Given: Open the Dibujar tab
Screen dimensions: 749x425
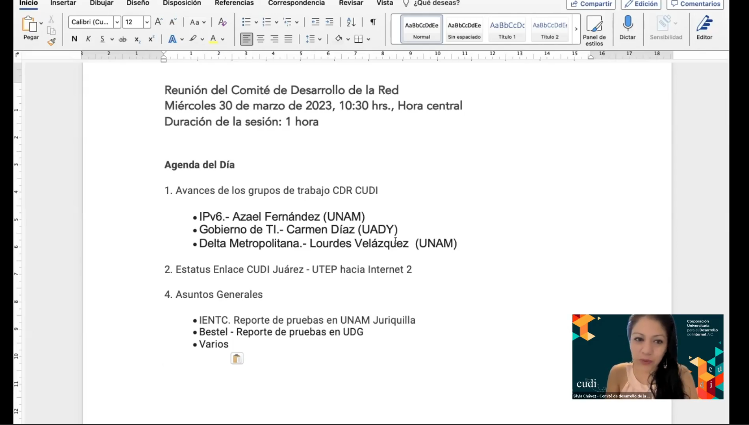Looking at the screenshot, I should pos(102,3).
